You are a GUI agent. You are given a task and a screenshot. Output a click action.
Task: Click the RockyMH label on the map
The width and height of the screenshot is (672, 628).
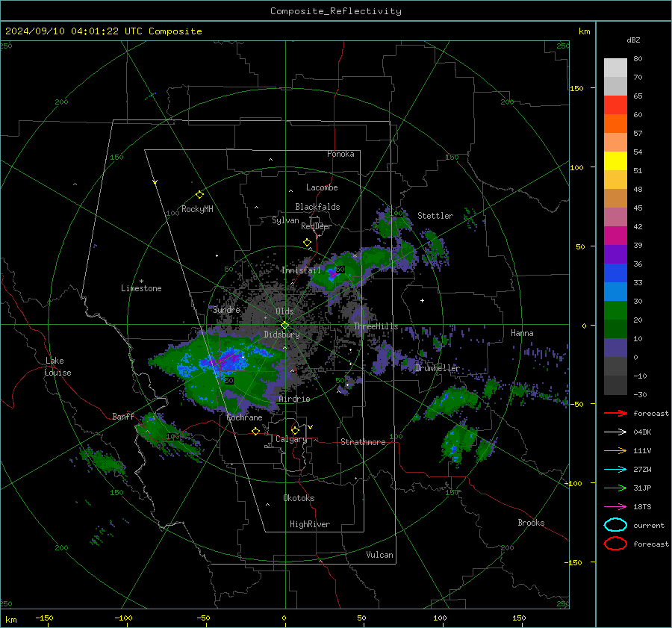point(197,209)
